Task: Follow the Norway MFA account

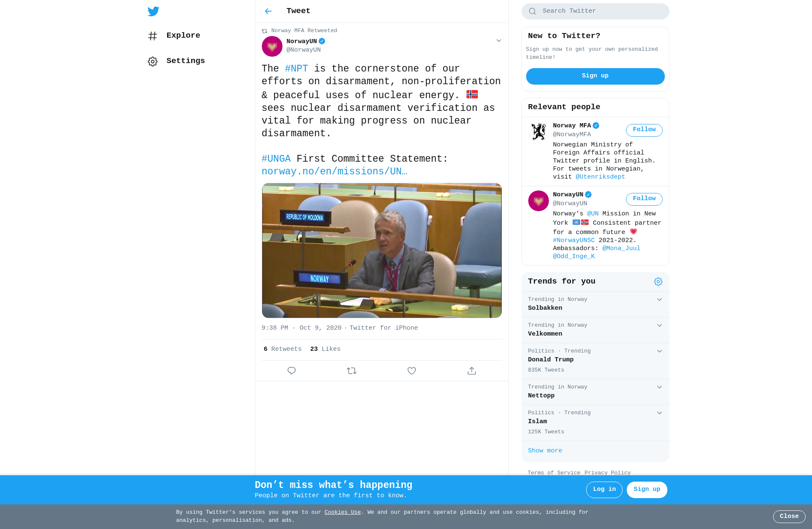Action: (x=644, y=130)
